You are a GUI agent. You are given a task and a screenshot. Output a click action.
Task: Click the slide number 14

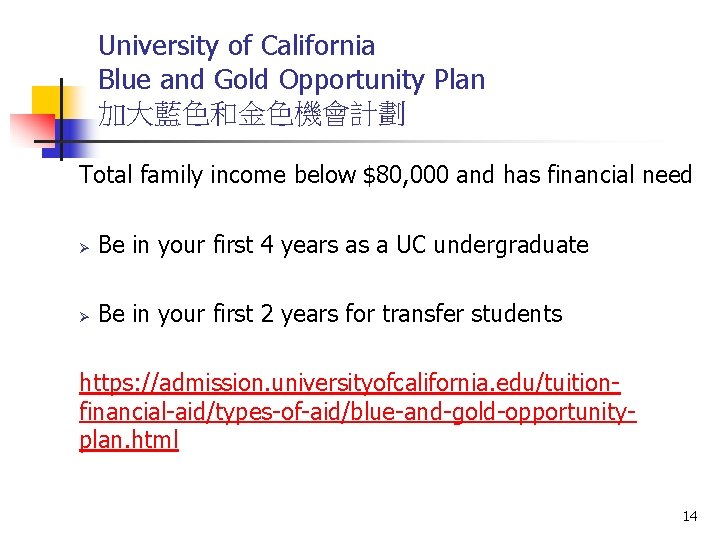(x=690, y=516)
